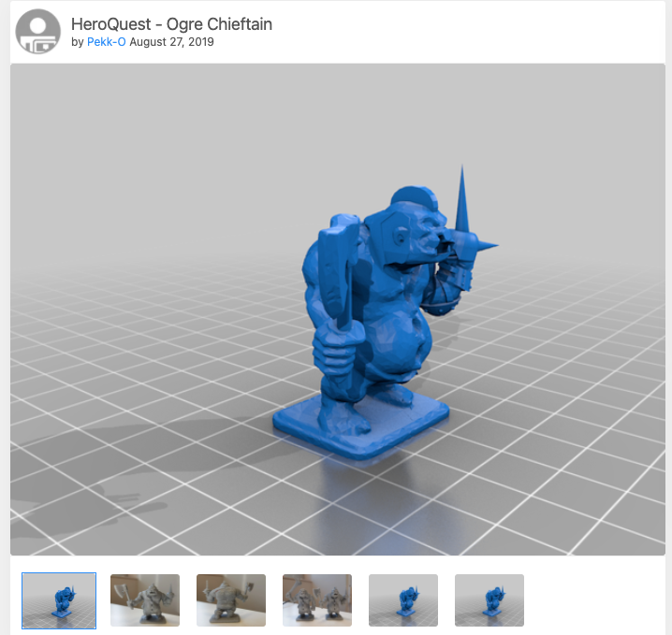Screen dimensions: 672x635
Task: Select the printed ogre holding axe thumbnail
Action: [145, 600]
